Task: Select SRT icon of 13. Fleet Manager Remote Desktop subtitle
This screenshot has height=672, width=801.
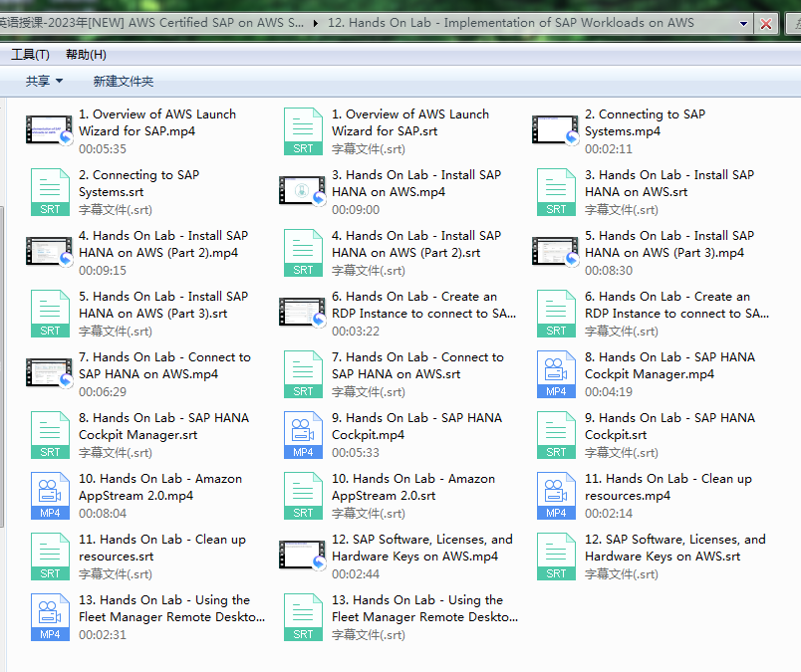Action: point(303,617)
